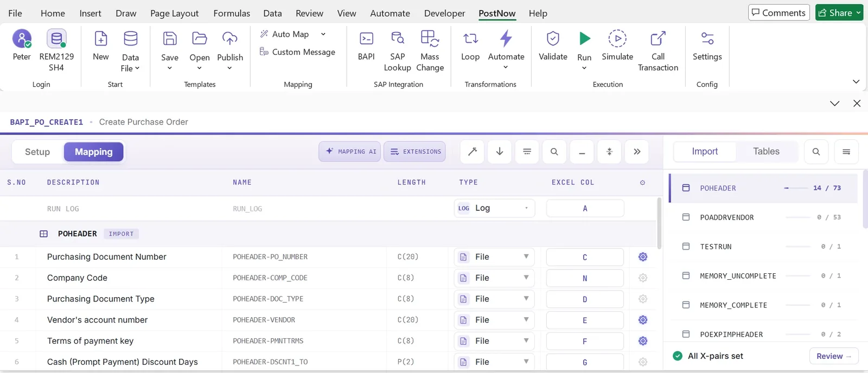This screenshot has width=868, height=373.
Task: Switch to the Setup tab
Action: [37, 152]
